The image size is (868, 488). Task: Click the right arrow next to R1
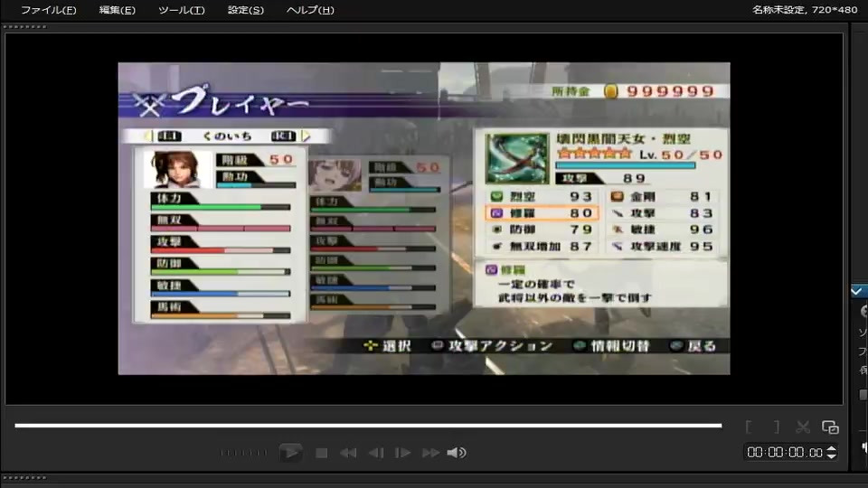pos(307,136)
